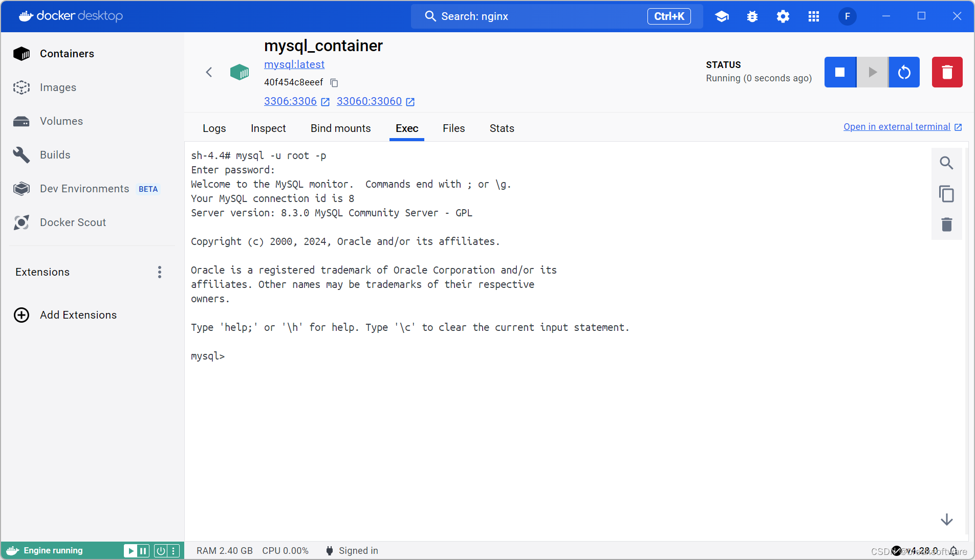Open engine more options menu in status bar
This screenshot has width=975, height=560.
[x=174, y=551]
